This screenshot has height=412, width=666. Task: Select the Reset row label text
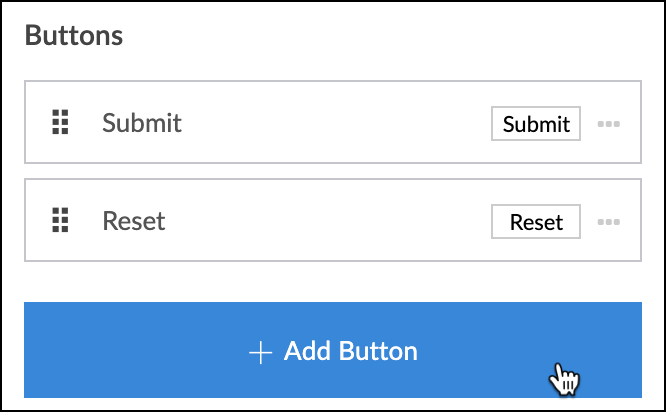pyautogui.click(x=134, y=220)
